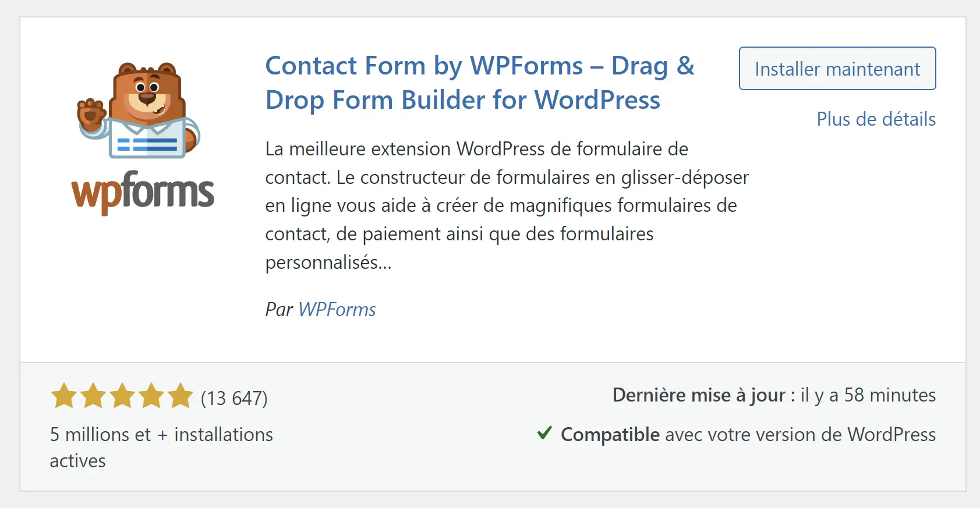Screen dimensions: 980x508
Task: Click the Par WPForms byline
Action: click(320, 310)
